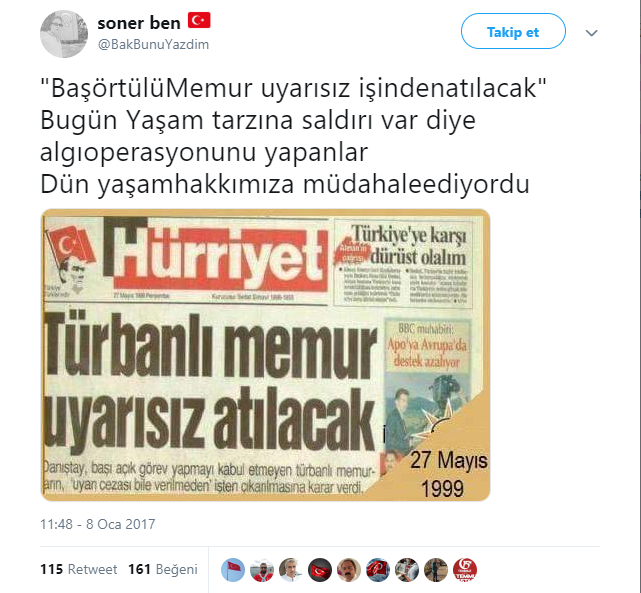Open the Hürriyet newspaper image
Image resolution: width=641 pixels, height=593 pixels.
click(x=265, y=355)
